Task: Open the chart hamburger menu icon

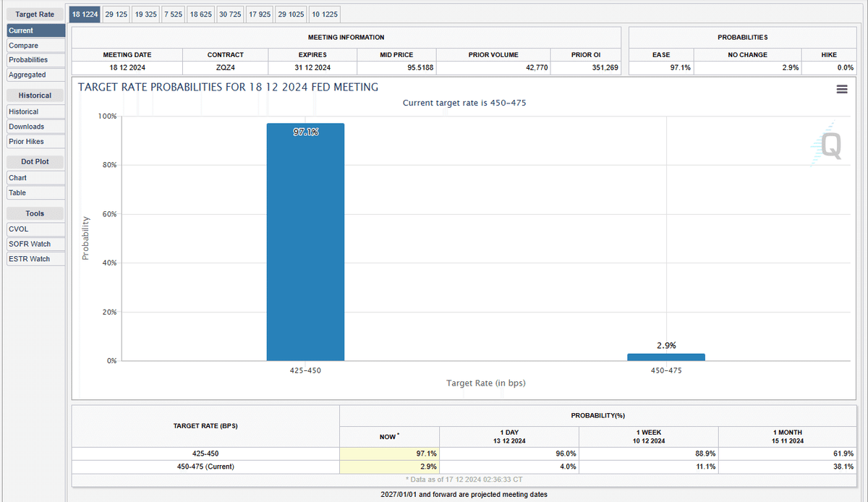Action: 841,90
